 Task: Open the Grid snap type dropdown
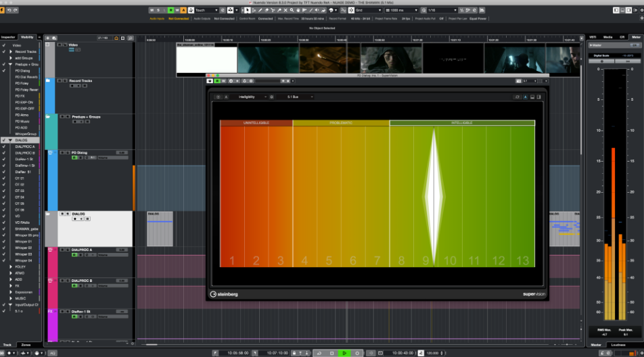369,10
